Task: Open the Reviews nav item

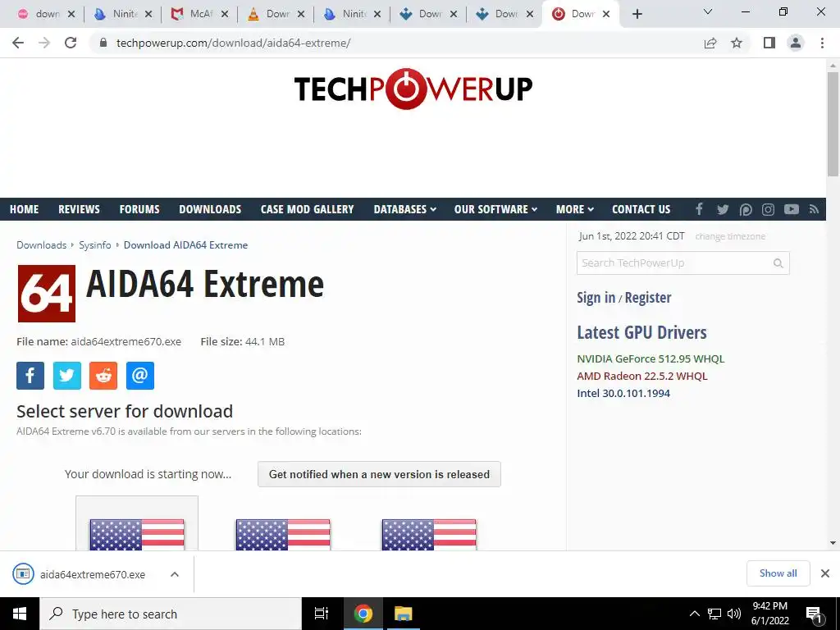Action: (x=79, y=209)
